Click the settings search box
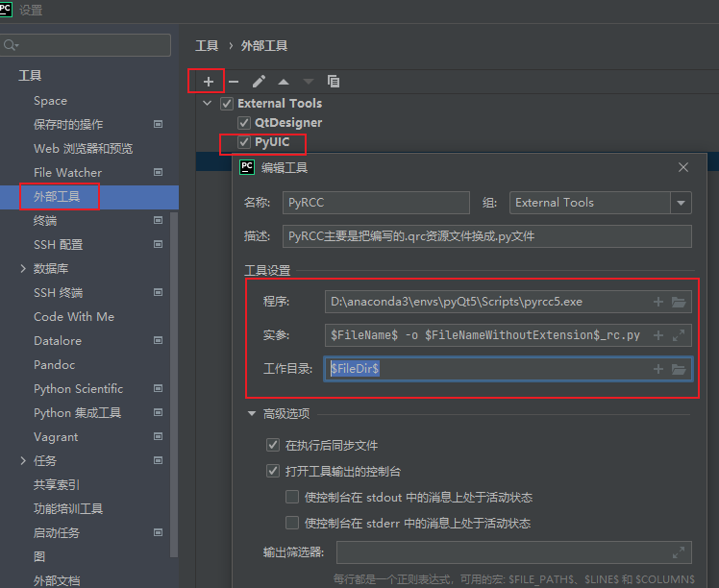The height and width of the screenshot is (588, 719). coord(85,45)
